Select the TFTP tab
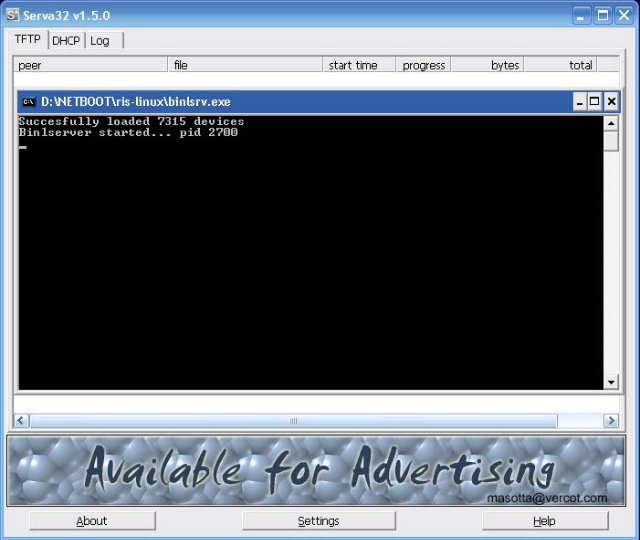Viewport: 640px width, 540px height. [27, 40]
